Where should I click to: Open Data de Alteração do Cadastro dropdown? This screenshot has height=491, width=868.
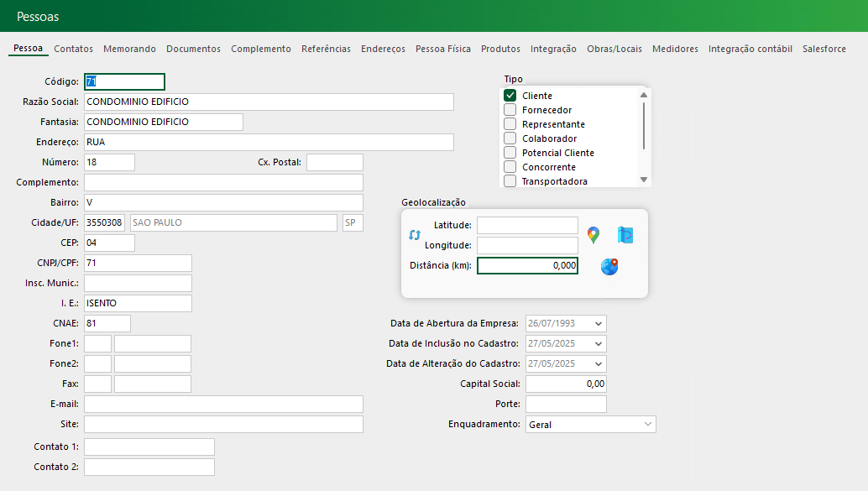[x=599, y=363]
